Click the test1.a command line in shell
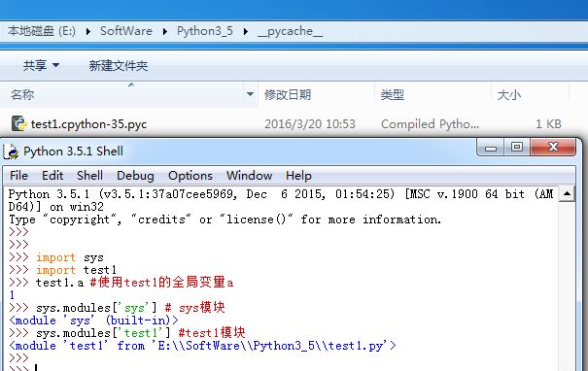Image resolution: width=588 pixels, height=371 pixels. [x=121, y=283]
